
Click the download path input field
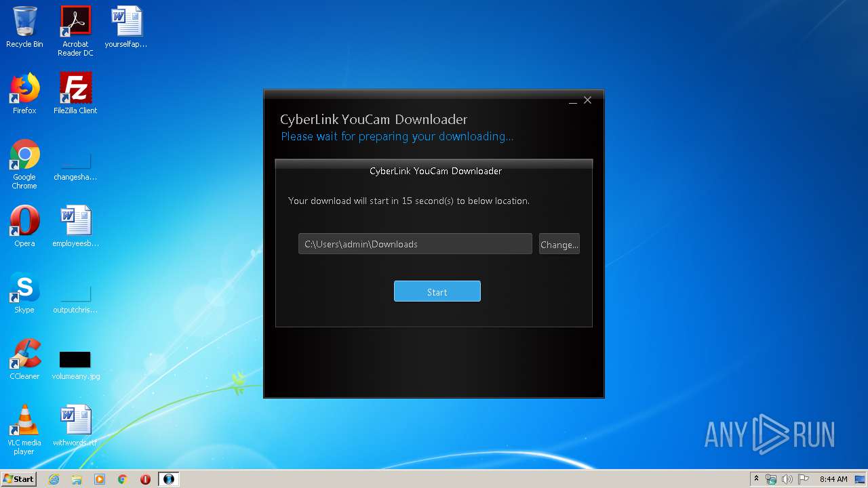[x=415, y=244]
